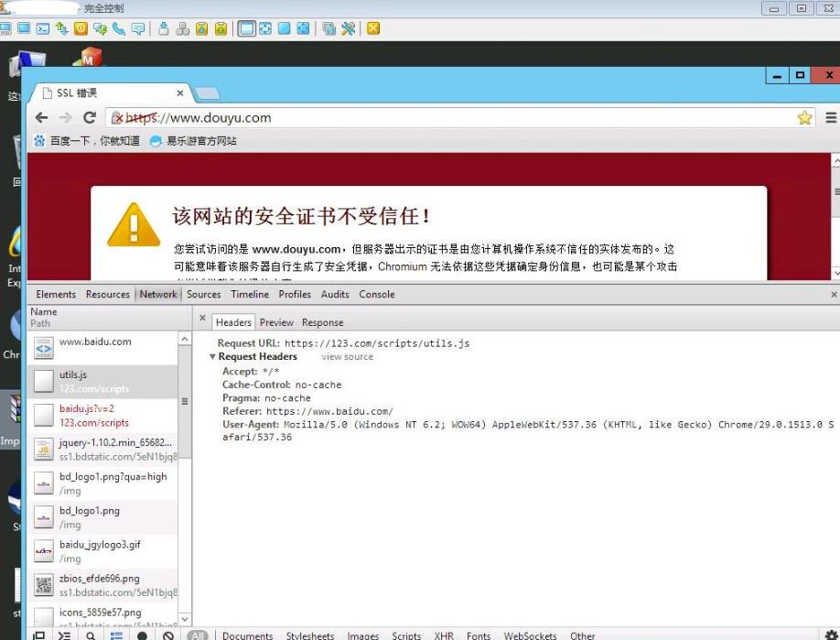
Task: Open DevTools settings gear icon
Action: point(831,635)
